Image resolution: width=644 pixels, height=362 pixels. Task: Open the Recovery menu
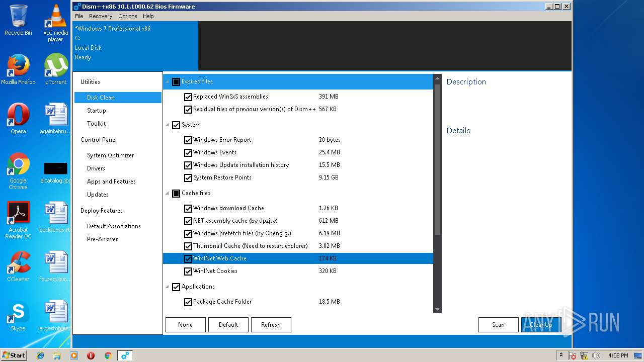[x=101, y=16]
